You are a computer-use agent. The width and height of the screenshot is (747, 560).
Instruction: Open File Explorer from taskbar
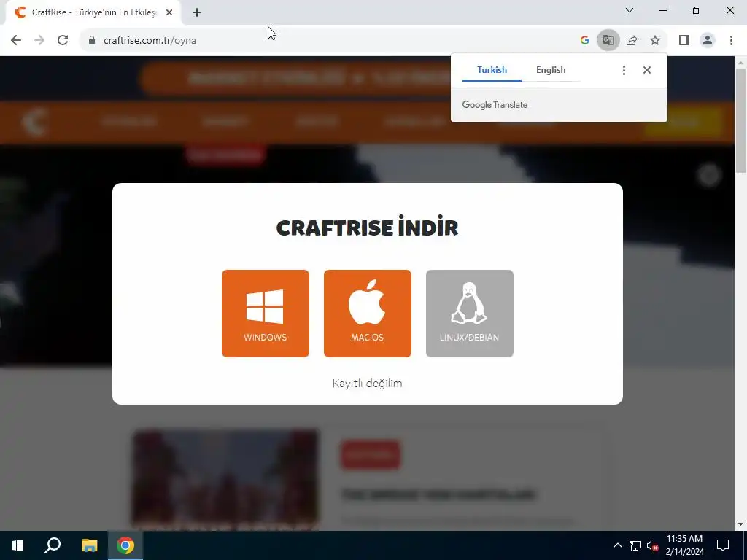point(89,545)
